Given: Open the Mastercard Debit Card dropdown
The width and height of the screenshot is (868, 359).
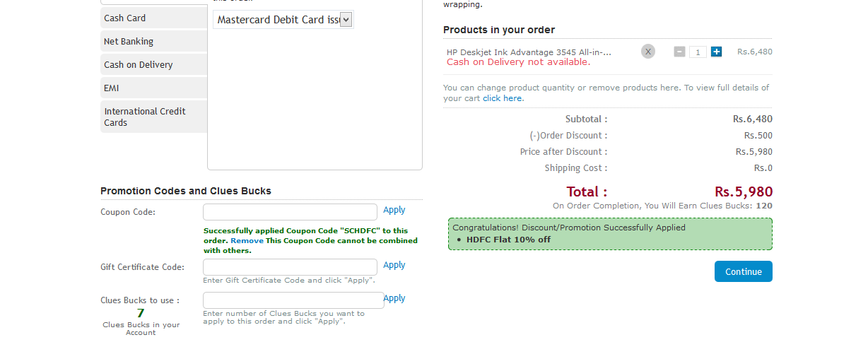Looking at the screenshot, I should (283, 20).
